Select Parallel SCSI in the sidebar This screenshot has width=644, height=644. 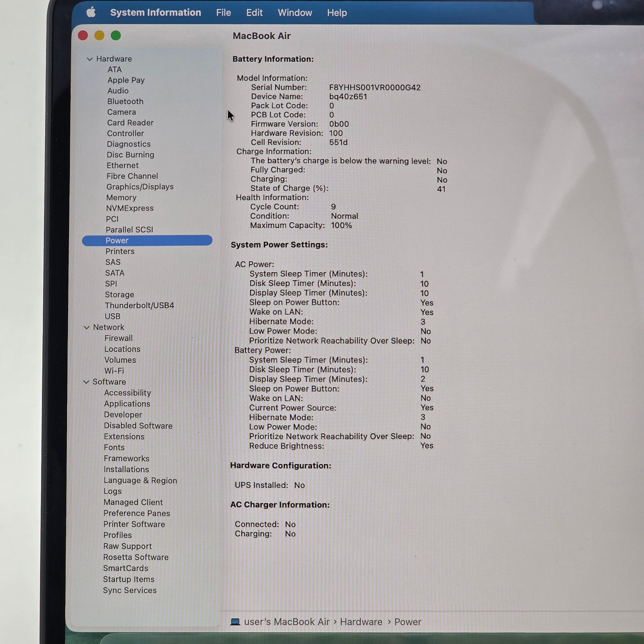click(x=129, y=230)
